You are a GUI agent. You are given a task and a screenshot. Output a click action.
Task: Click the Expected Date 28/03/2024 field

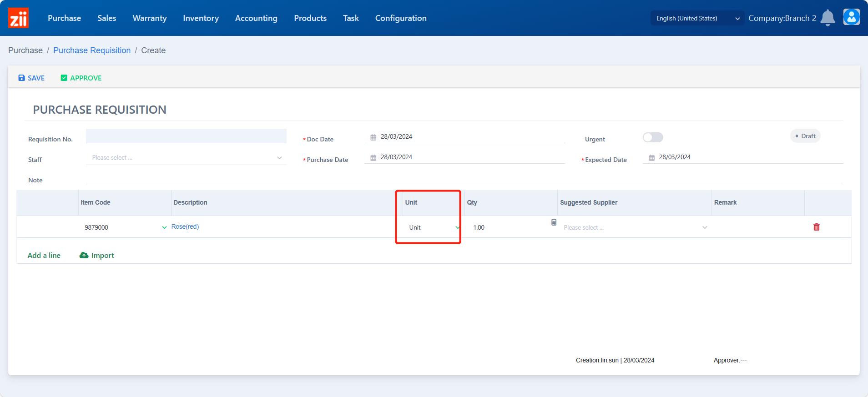(x=743, y=157)
